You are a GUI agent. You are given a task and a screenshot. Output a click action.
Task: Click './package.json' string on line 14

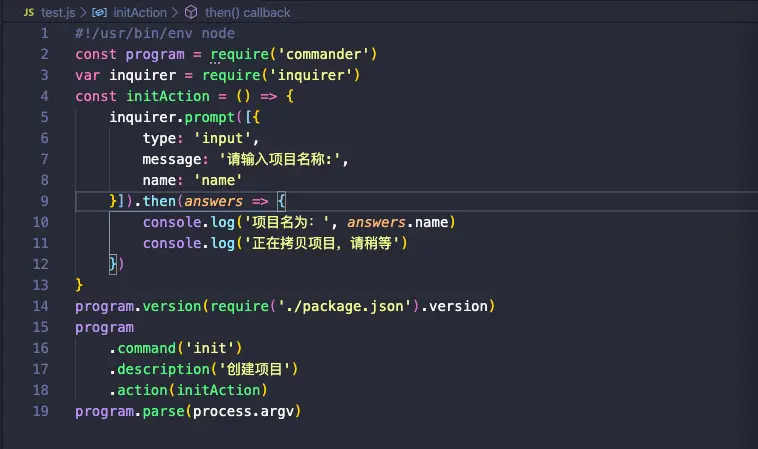[x=345, y=306]
